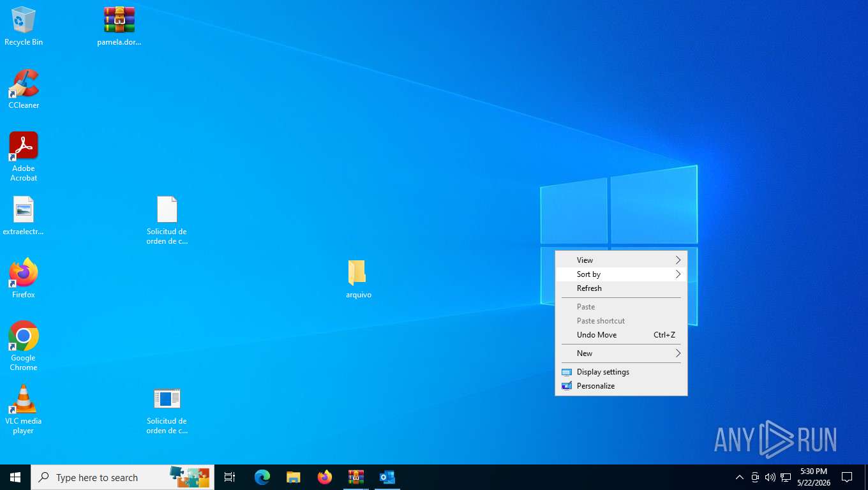Open the View submenu in the context menu
This screenshot has height=490, width=868.
(x=621, y=260)
